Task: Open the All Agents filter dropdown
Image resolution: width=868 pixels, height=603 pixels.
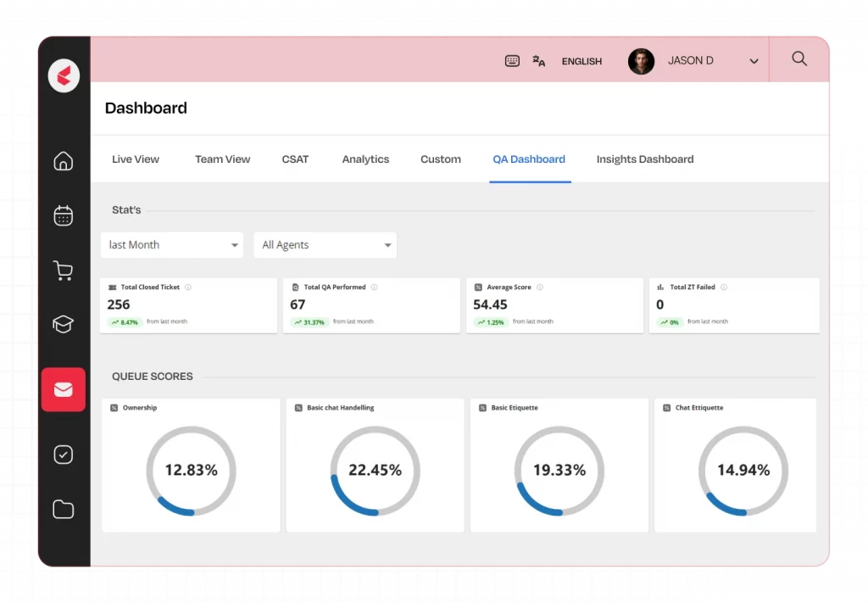Action: (x=325, y=245)
